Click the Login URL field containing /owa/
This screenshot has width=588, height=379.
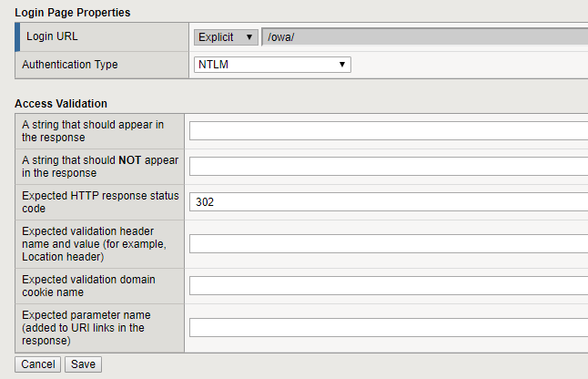423,37
